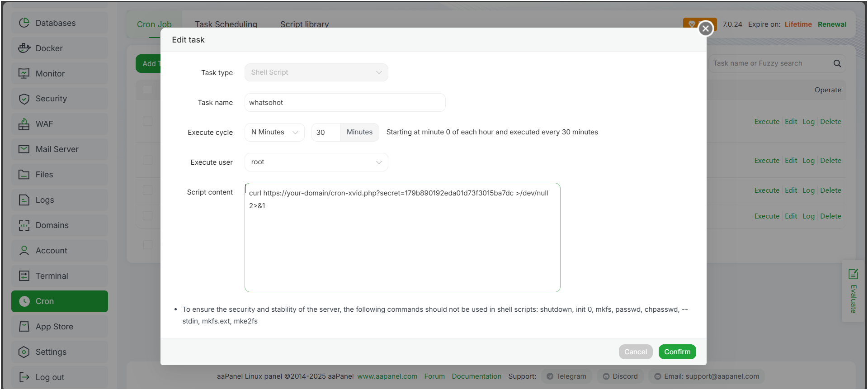Viewport: 868px width, 390px height.
Task: Switch to the Script library tab
Action: tap(304, 24)
